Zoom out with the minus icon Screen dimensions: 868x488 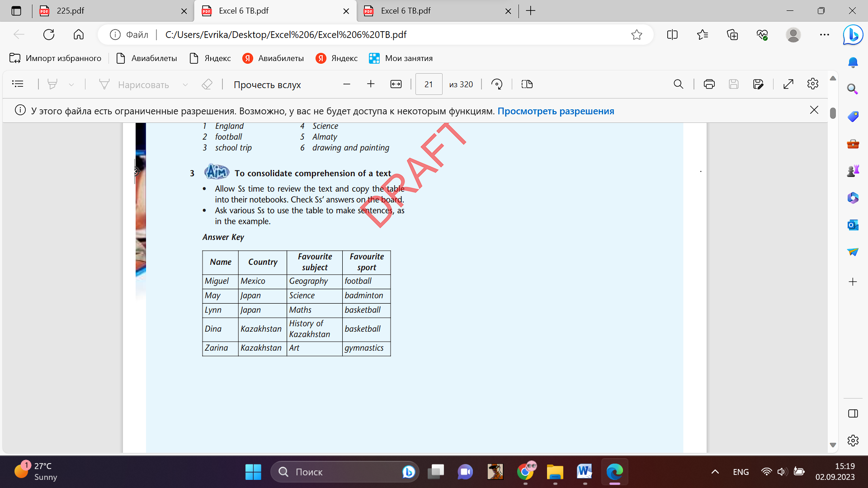point(347,84)
